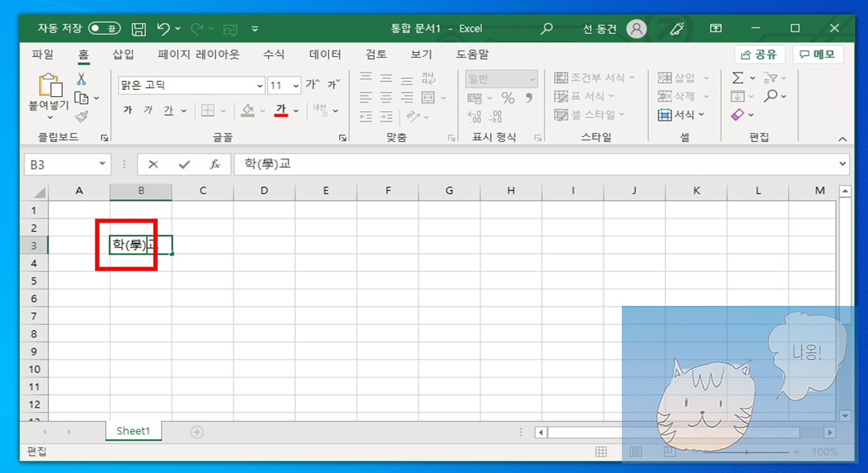Click the Select All corner triangle
The height and width of the screenshot is (473, 868).
(x=39, y=192)
